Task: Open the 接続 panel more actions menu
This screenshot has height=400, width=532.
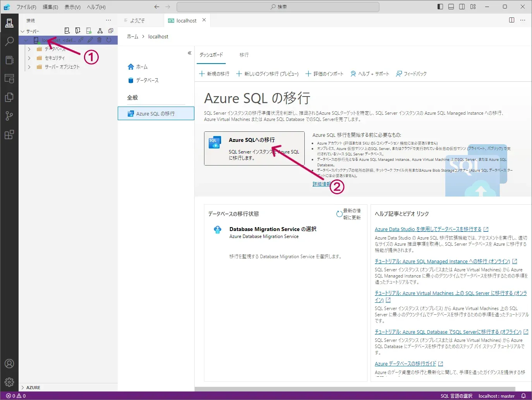Action: (108, 20)
